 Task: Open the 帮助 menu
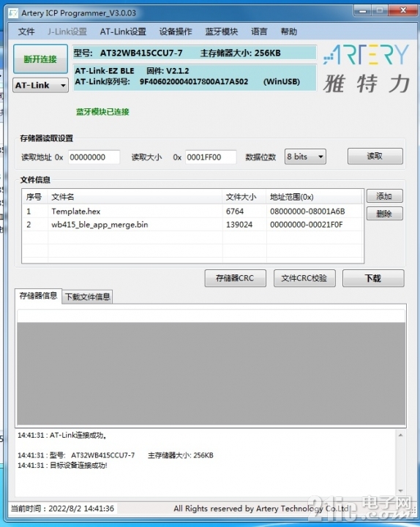[288, 31]
